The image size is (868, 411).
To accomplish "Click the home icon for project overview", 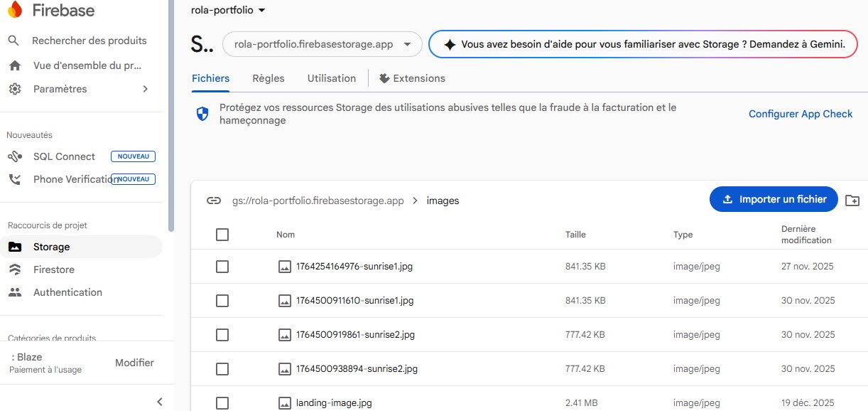I will 14,65.
